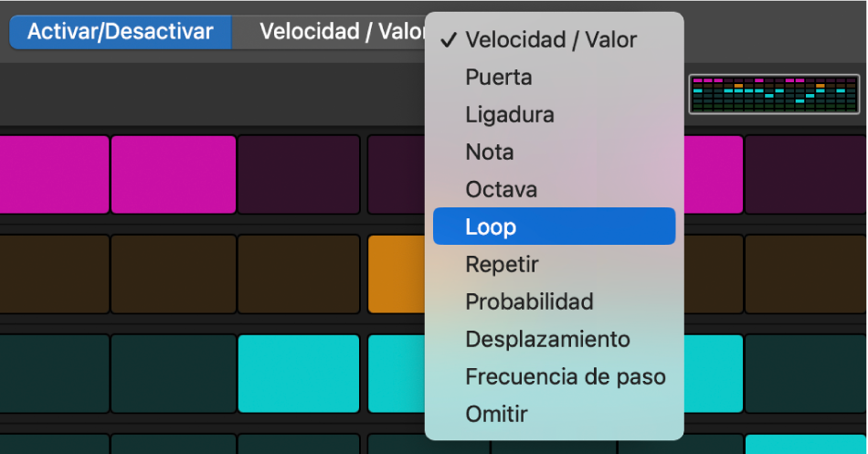This screenshot has width=868, height=454.
Task: Toggle the second bright magenta step
Action: [173, 174]
